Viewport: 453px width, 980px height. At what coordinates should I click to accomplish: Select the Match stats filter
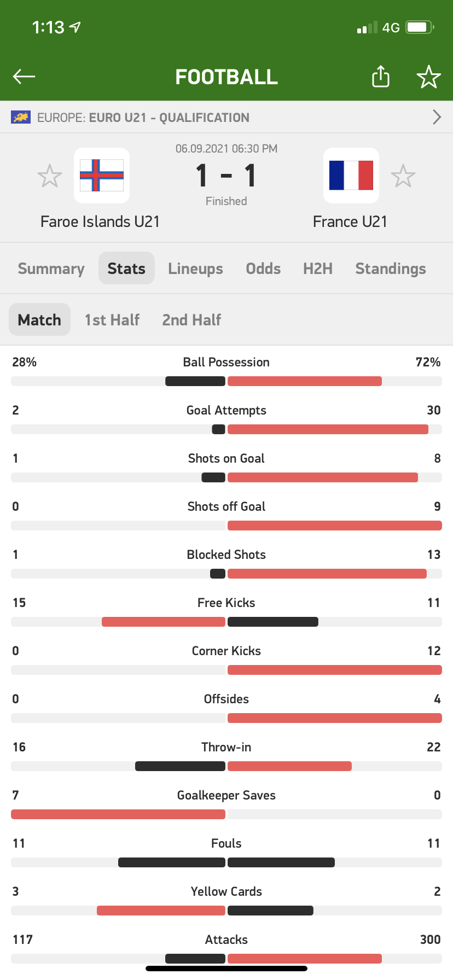(39, 320)
